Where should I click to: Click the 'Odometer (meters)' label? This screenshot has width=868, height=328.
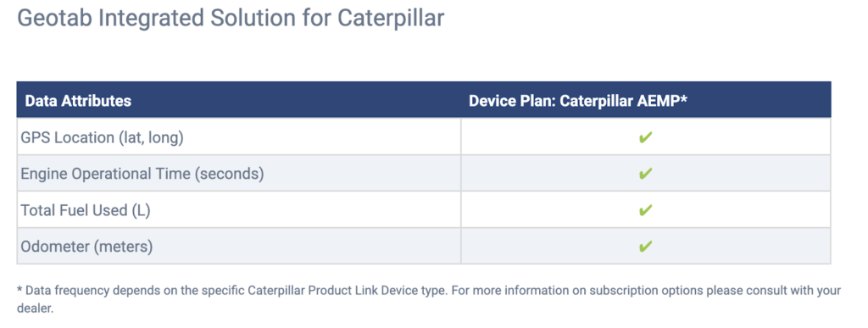[86, 246]
